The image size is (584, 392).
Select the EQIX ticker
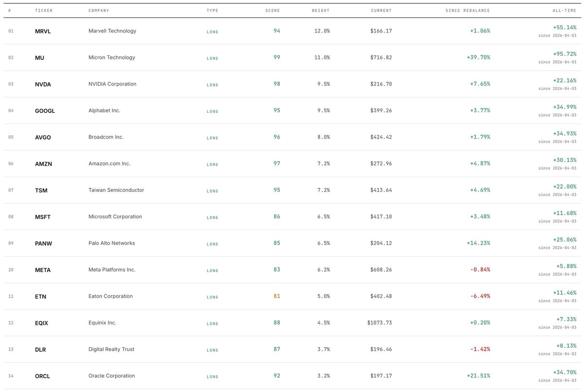[41, 323]
